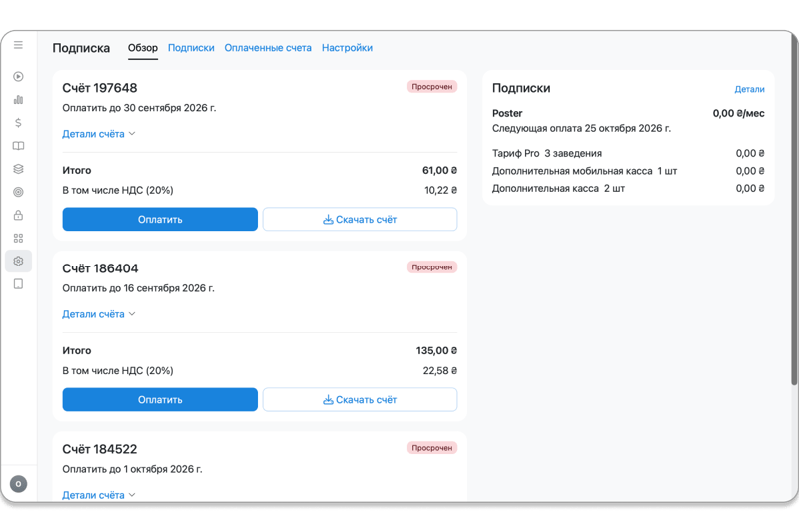
Task: Click the VAT amount 10,22 ₴
Action: (440, 190)
